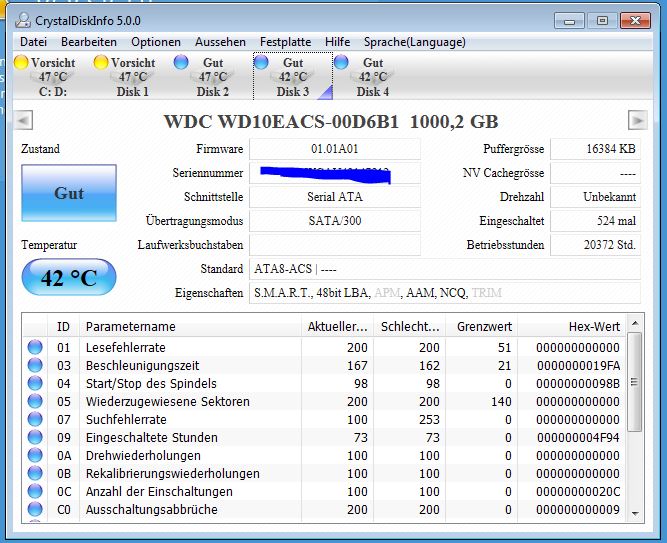Viewport: 667px width, 543px height.
Task: Click hex value 0000000019FA
Action: (579, 366)
